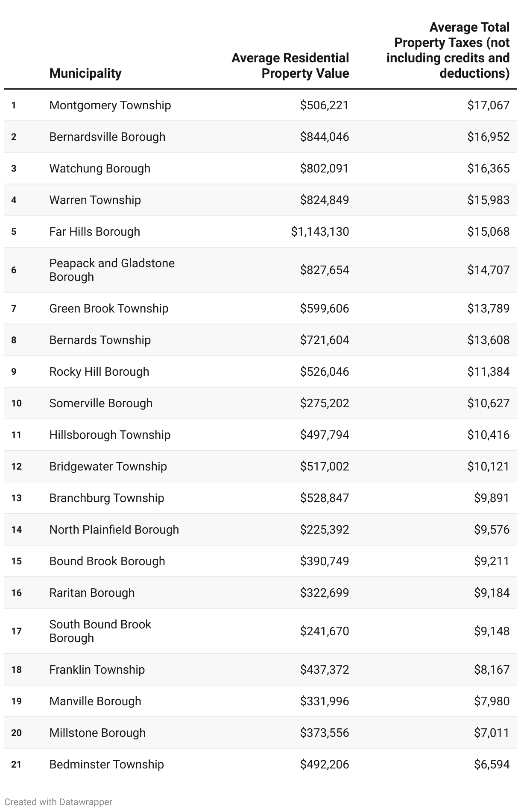Click Watchung Borough tax amount $16,365

488,169
